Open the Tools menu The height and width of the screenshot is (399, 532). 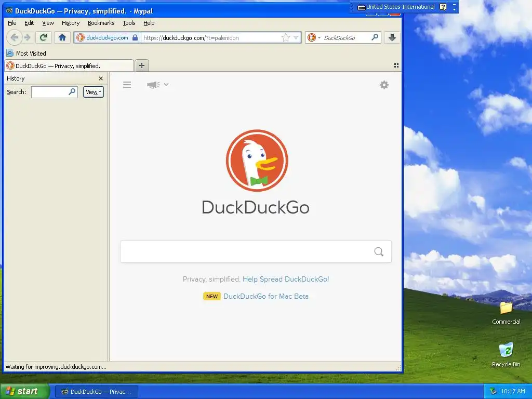point(129,23)
